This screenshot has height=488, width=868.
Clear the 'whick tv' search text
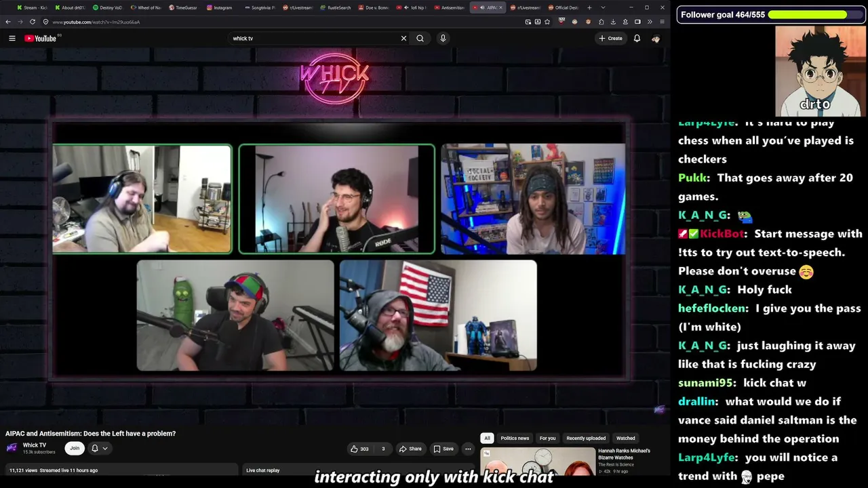403,39
